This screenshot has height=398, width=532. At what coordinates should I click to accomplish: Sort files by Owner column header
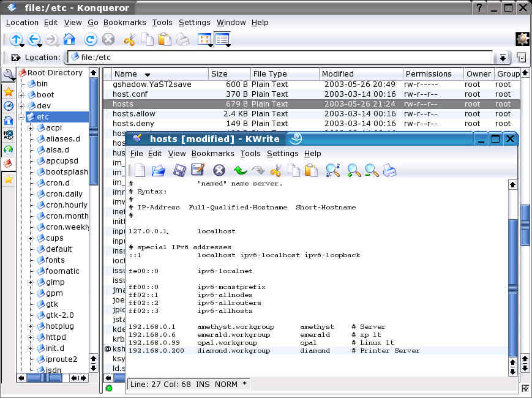tap(479, 74)
